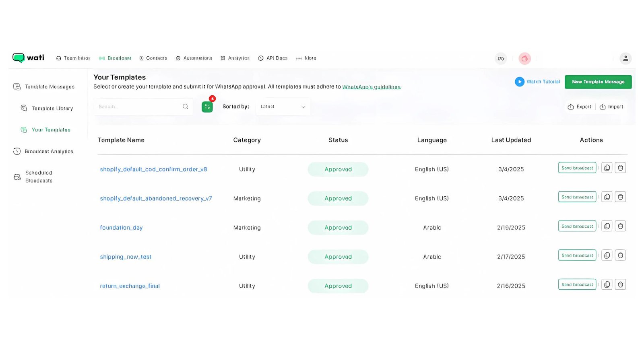
Task: Click into the template search field
Action: coord(137,107)
